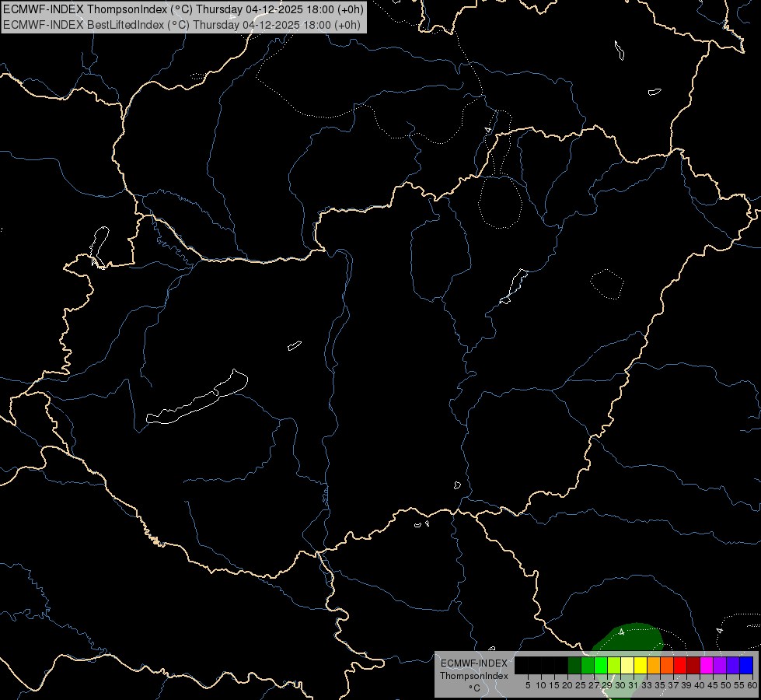Click the legend tick value 50

pos(726,685)
